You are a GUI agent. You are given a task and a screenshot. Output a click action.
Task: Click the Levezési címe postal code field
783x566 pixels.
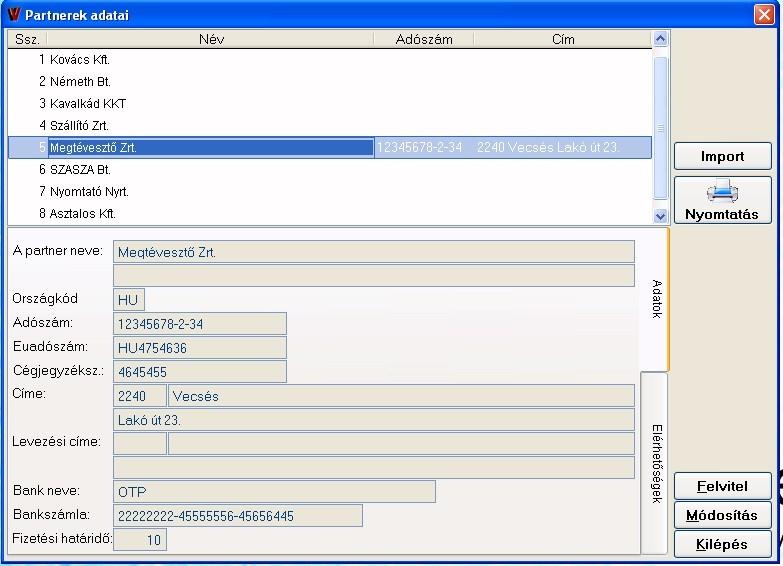point(140,444)
